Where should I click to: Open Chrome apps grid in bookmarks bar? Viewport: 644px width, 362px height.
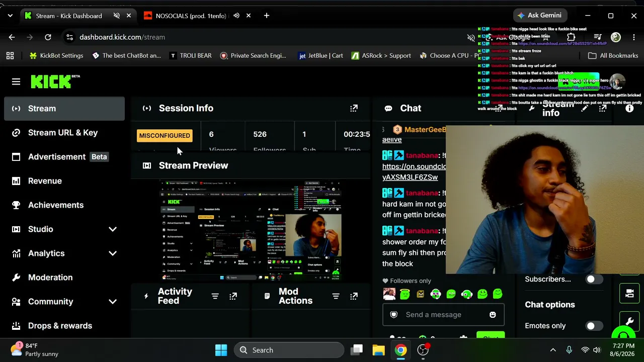(x=10, y=56)
